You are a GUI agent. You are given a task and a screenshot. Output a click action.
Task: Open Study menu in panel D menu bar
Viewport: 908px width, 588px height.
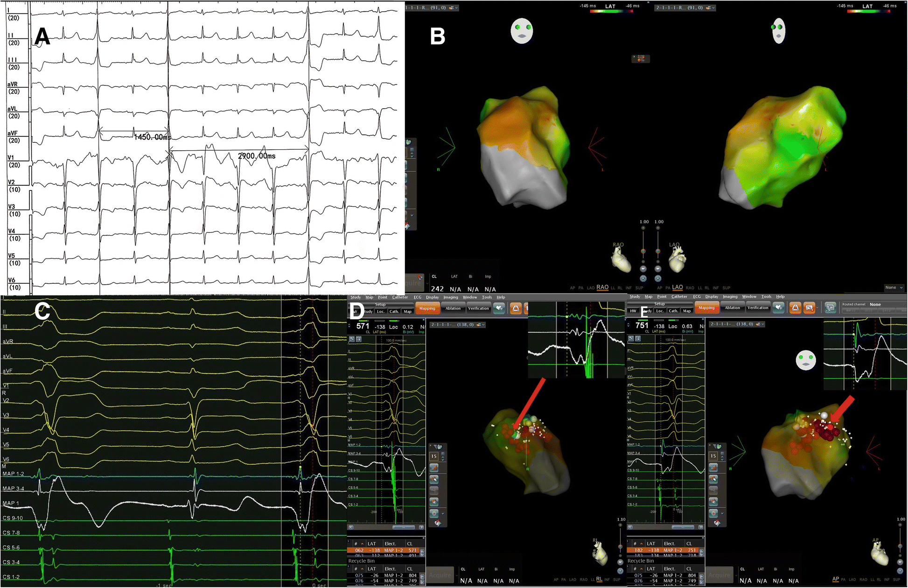[356, 297]
